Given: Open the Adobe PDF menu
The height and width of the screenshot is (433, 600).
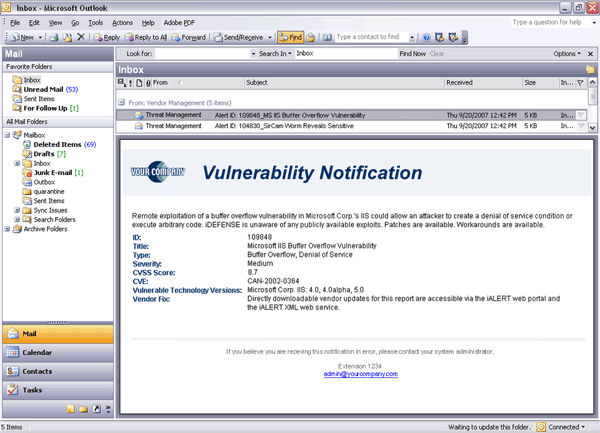Looking at the screenshot, I should [179, 23].
